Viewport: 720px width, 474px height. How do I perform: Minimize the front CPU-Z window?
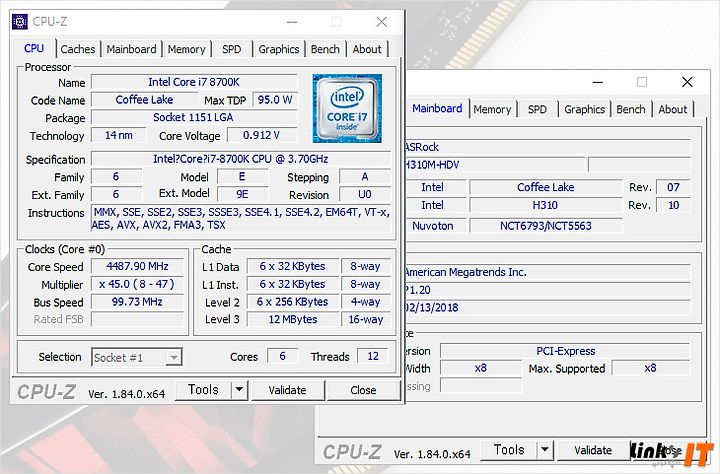292,22
